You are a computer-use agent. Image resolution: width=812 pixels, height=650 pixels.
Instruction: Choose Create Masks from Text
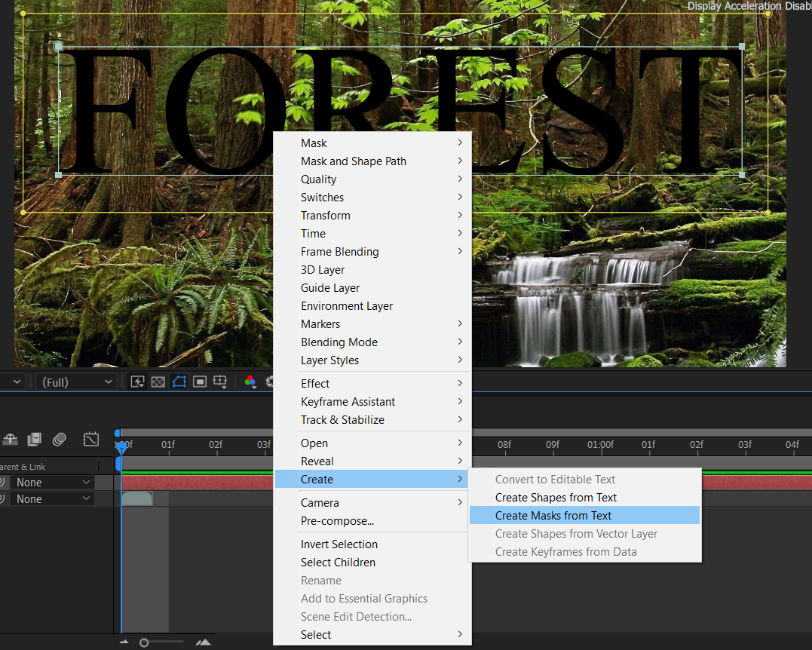click(584, 516)
